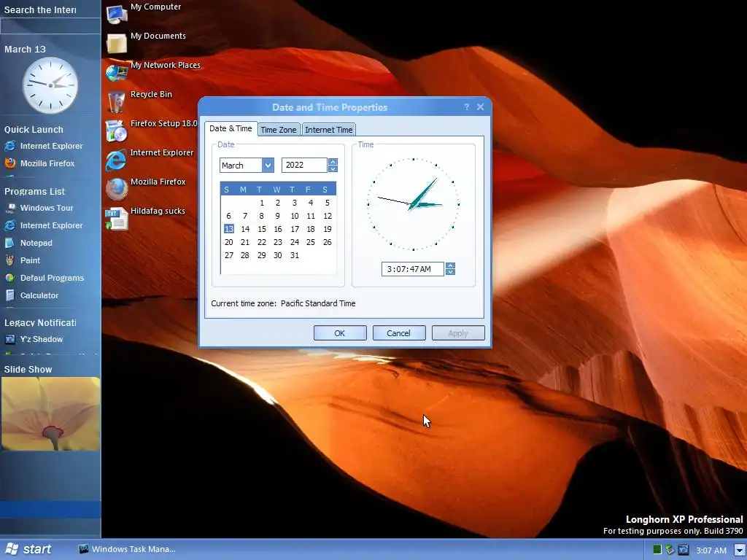
Task: Click the dialog's analog clock face
Action: tap(413, 204)
